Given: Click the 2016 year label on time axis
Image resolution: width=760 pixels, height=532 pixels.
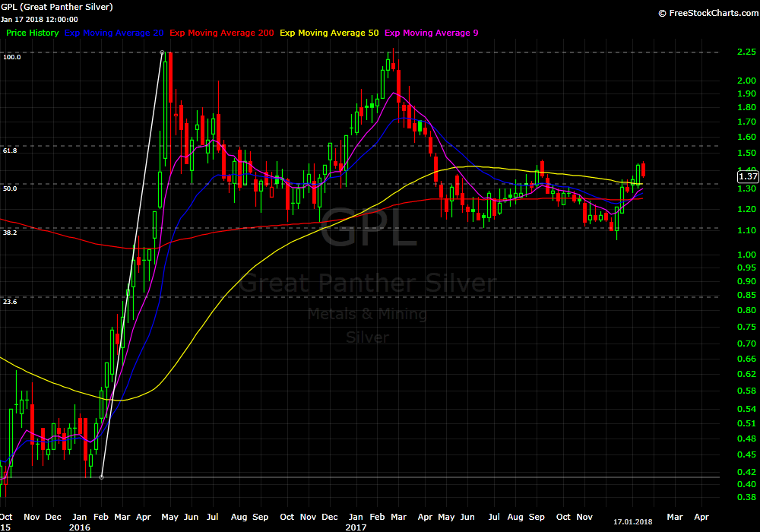Looking at the screenshot, I should pyautogui.click(x=80, y=527).
